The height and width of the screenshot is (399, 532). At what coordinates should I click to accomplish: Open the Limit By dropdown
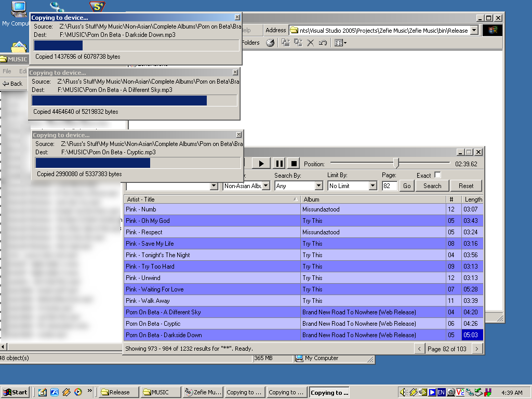(x=373, y=186)
